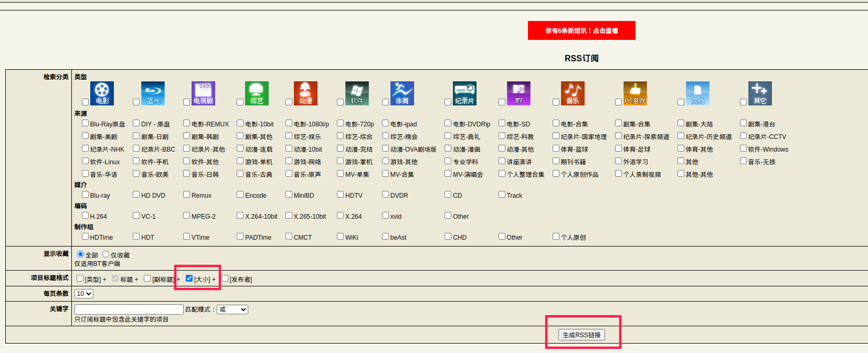This screenshot has width=868, height=353.
Task: Click the 蓝光 (Blu-ray) category icon
Action: point(153,93)
